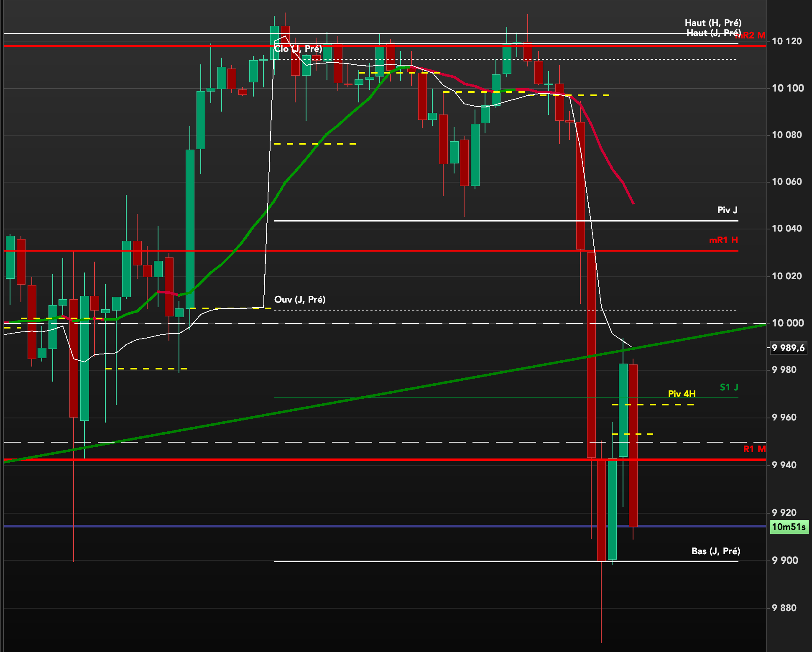Click the 10 000 price axis label
Image resolution: width=812 pixels, height=652 pixels.
point(787,323)
